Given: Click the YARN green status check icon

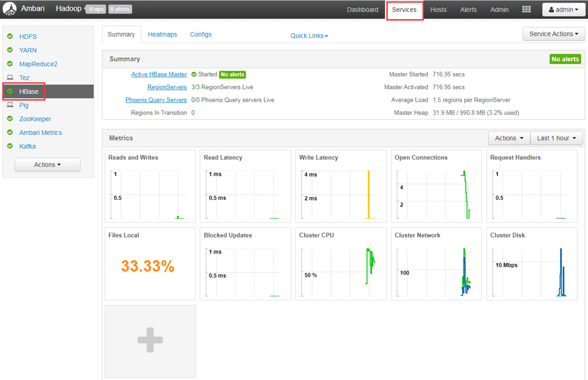Looking at the screenshot, I should click(x=10, y=50).
